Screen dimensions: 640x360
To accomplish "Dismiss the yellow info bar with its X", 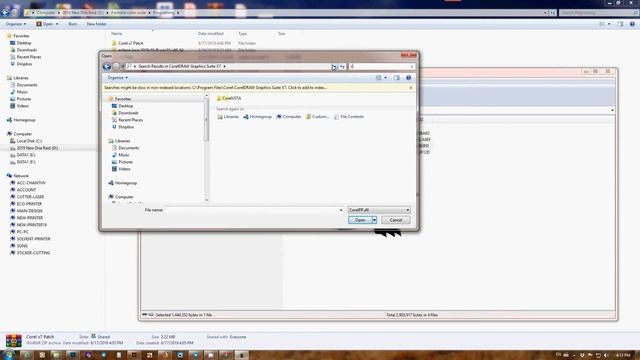I will click(411, 88).
